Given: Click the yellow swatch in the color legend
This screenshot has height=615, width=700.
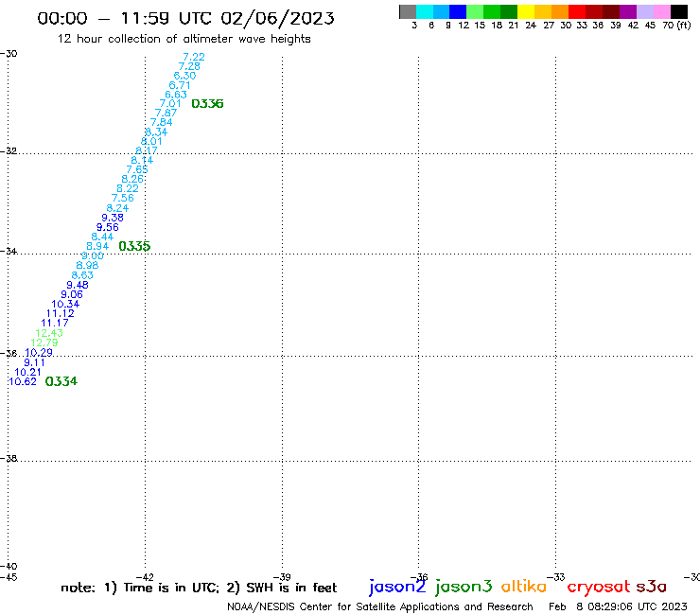Looking at the screenshot, I should pyautogui.click(x=526, y=11).
